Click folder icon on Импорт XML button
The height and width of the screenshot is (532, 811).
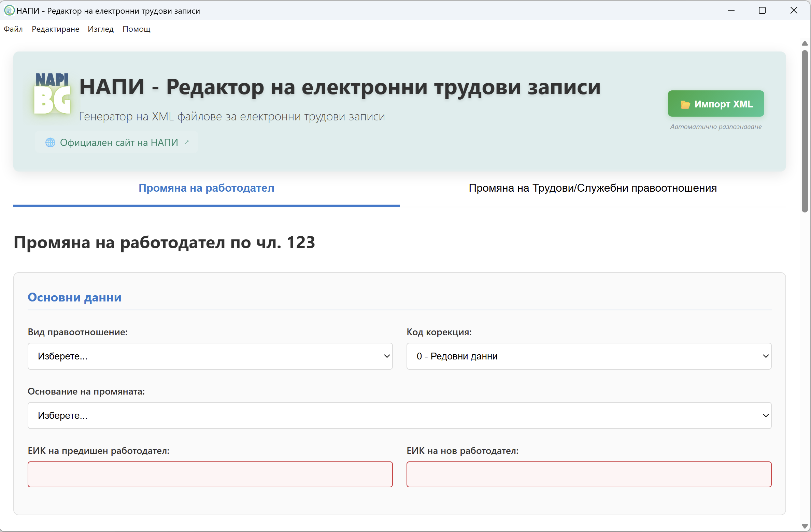click(685, 104)
